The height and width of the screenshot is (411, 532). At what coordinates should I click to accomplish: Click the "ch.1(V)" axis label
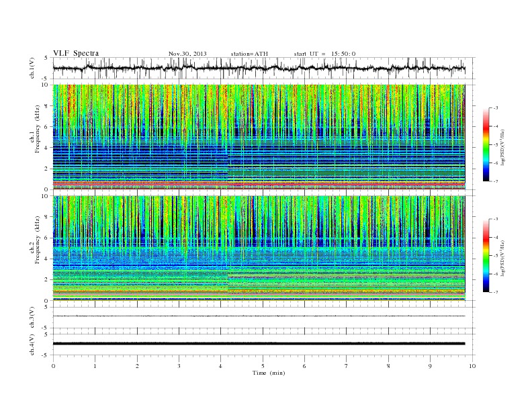pyautogui.click(x=32, y=68)
